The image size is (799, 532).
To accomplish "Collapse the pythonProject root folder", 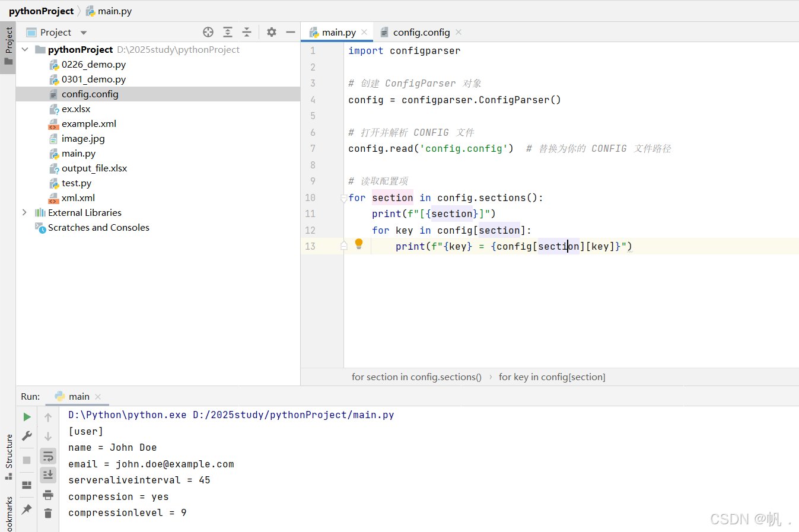I will click(x=24, y=49).
